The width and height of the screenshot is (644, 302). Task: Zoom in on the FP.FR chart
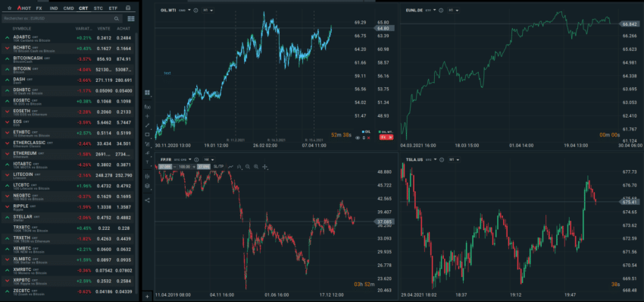256,167
